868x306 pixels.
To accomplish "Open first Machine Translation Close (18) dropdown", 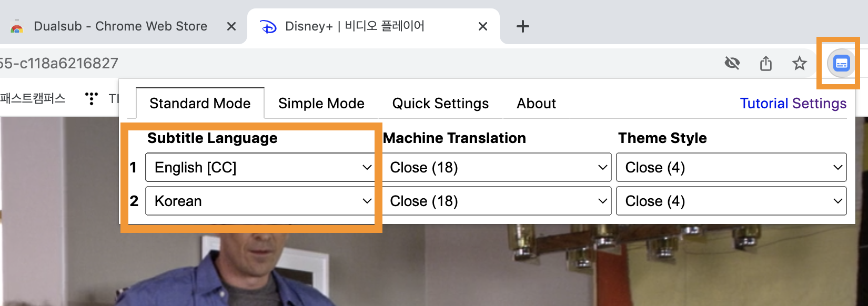I will point(496,167).
